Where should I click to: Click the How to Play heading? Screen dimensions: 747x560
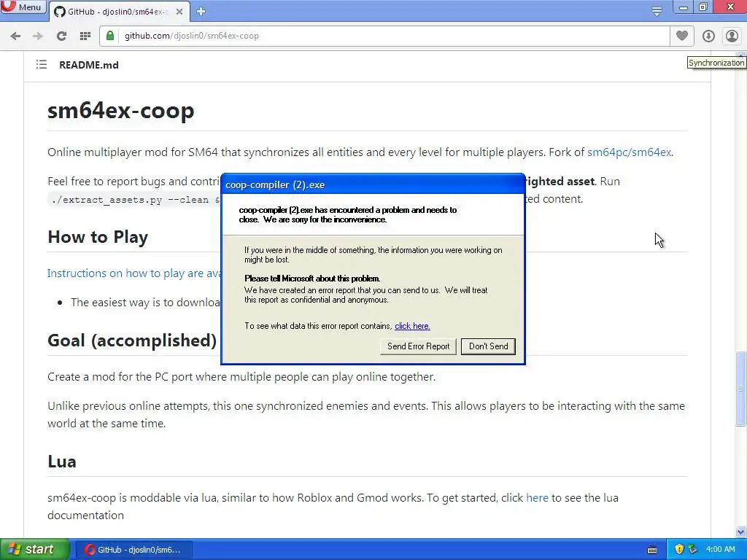click(x=98, y=237)
